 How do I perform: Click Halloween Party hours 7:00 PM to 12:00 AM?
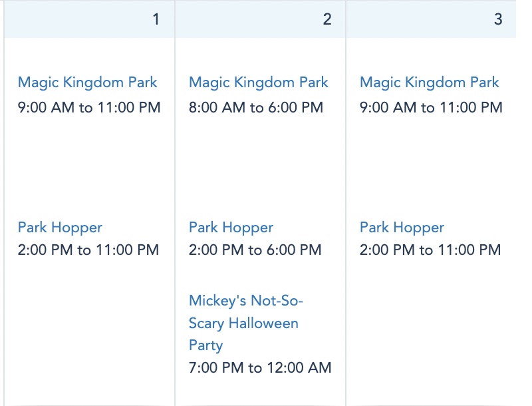(x=260, y=367)
